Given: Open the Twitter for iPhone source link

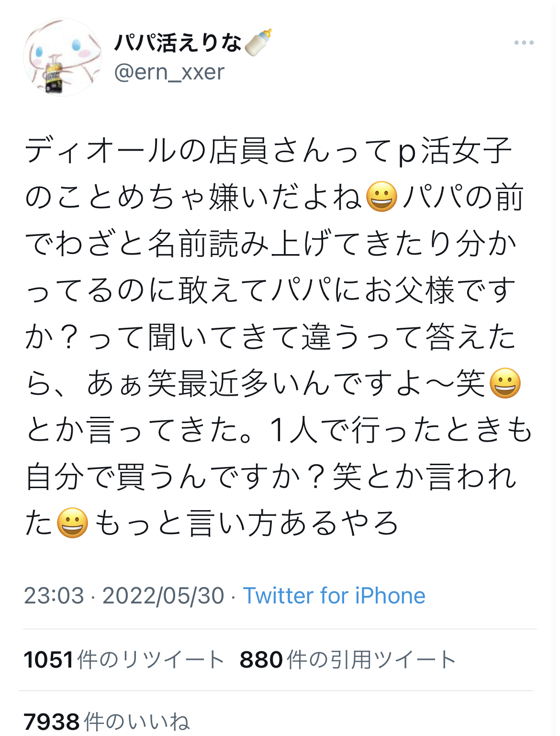Looking at the screenshot, I should 334,596.
